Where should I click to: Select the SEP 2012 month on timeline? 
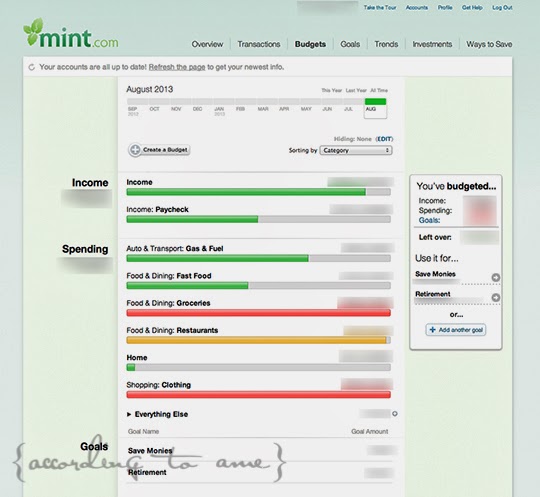(137, 107)
